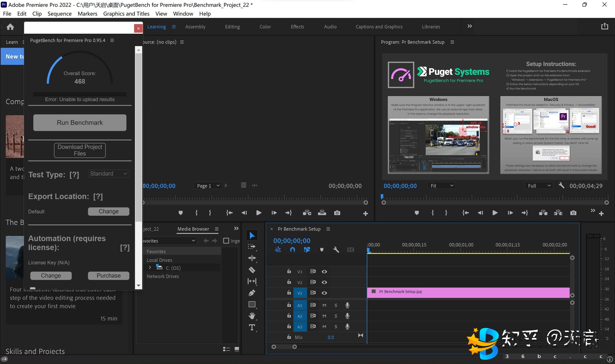Switch to the Effects workspace tab
615x364 pixels.
click(297, 26)
